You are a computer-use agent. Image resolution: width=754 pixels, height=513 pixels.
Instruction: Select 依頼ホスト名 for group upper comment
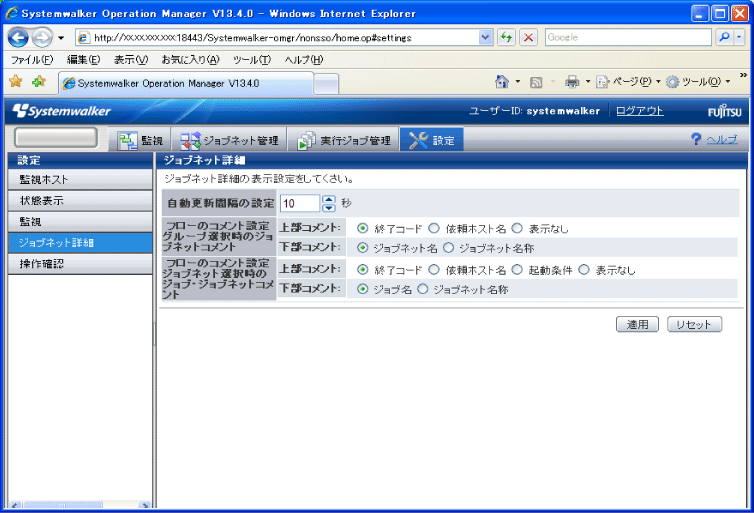[434, 228]
